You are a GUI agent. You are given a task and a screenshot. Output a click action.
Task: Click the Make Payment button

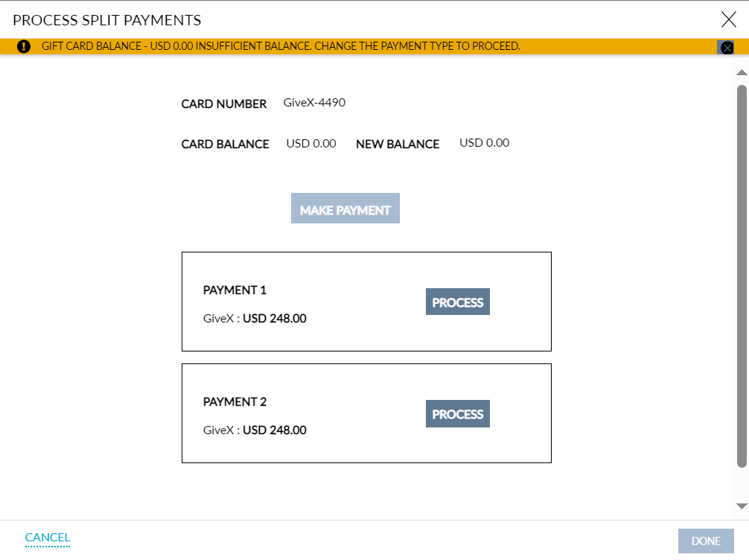click(345, 209)
